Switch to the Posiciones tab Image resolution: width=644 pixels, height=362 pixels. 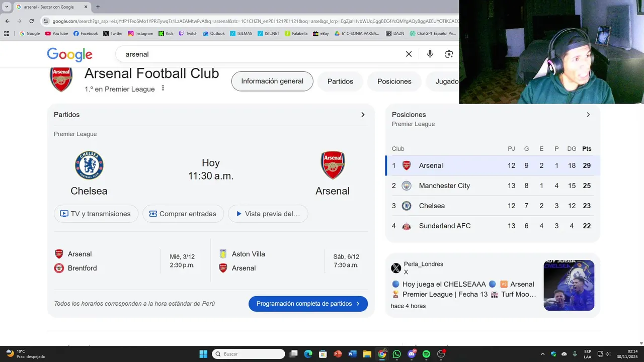(394, 81)
